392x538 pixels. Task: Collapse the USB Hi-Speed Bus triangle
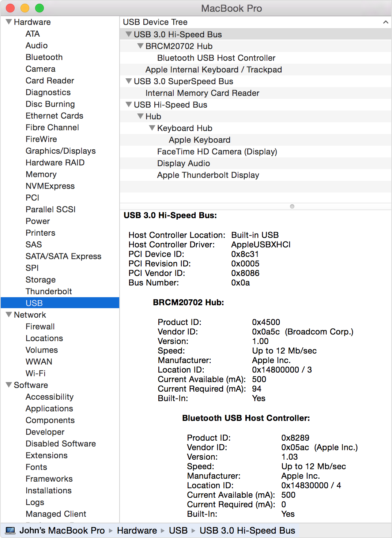pos(129,105)
